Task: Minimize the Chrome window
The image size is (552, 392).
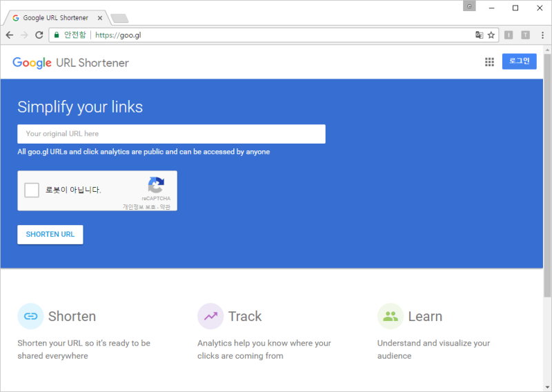Action: [491, 8]
